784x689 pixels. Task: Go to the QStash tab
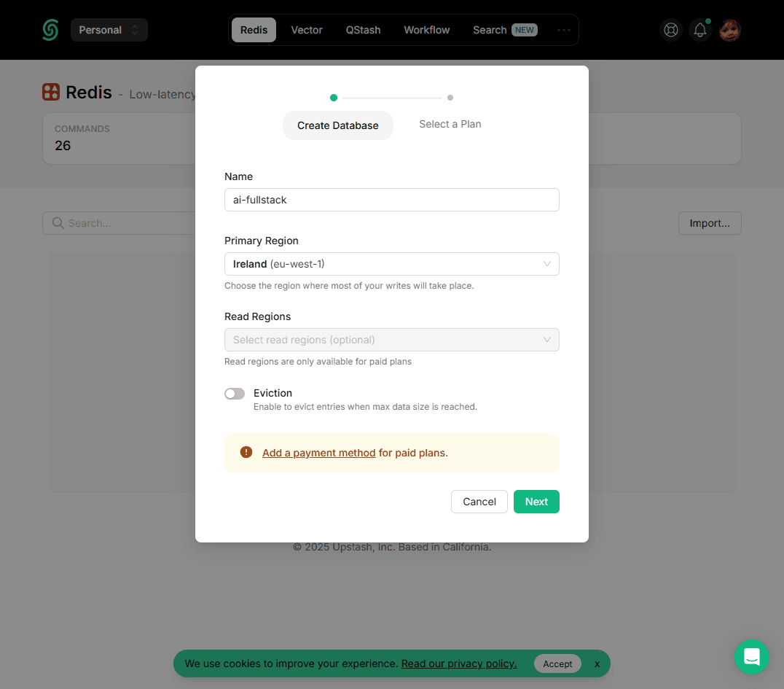pyautogui.click(x=363, y=30)
